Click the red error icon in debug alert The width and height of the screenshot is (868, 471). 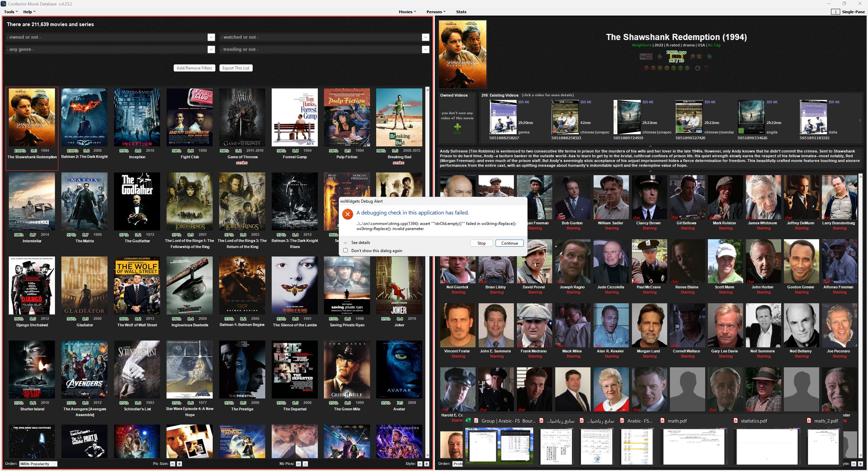click(347, 214)
